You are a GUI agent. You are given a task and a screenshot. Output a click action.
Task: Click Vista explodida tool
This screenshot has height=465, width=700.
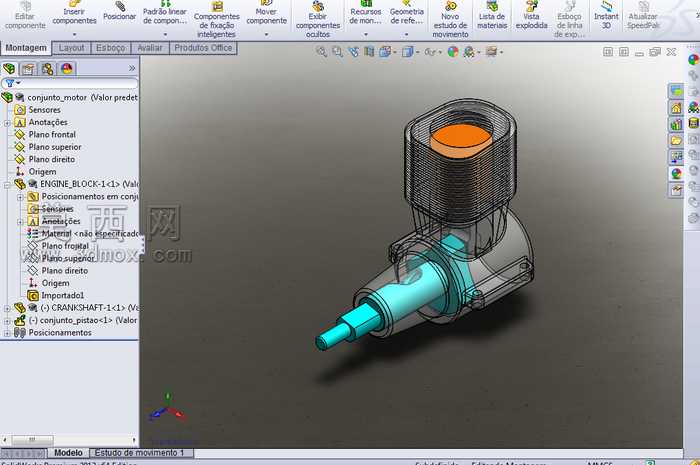[531, 15]
